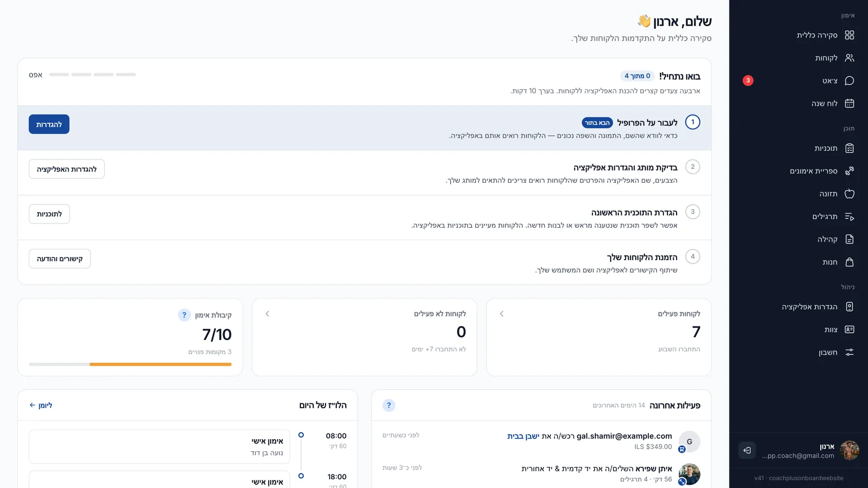Click the chat unread badge showing 3
The width and height of the screenshot is (868, 488).
[748, 81]
